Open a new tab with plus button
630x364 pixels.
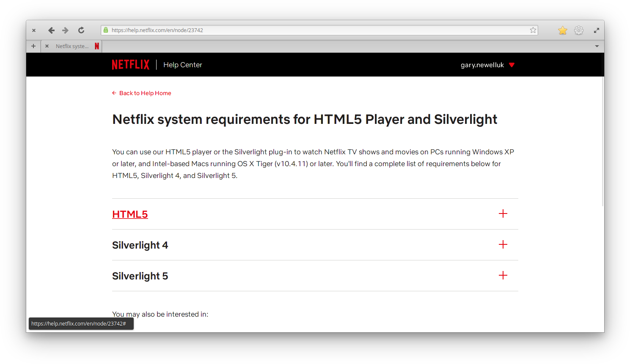(33, 46)
